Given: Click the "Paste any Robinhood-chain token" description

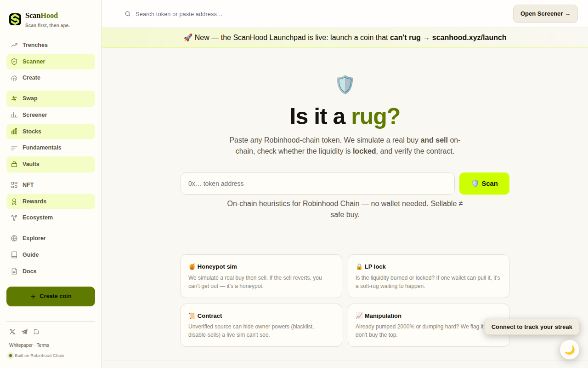Looking at the screenshot, I should pos(345,145).
